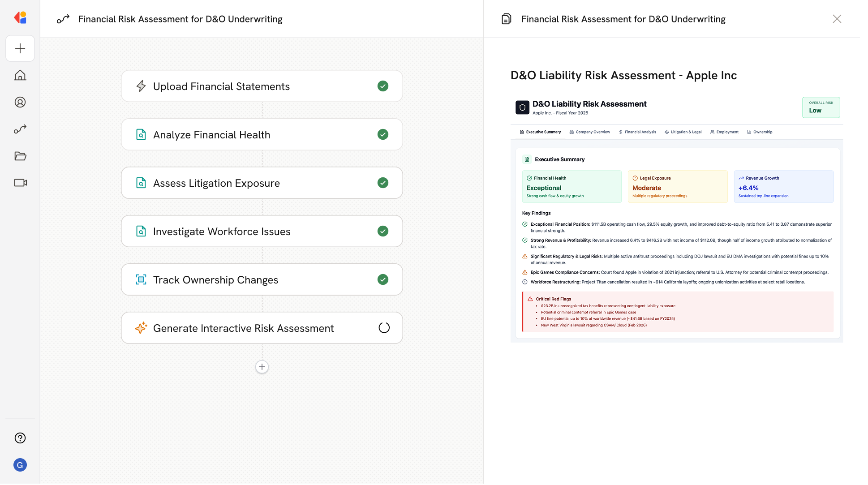The image size is (868, 485).
Task: Open the folder icon in sidebar
Action: [20, 156]
